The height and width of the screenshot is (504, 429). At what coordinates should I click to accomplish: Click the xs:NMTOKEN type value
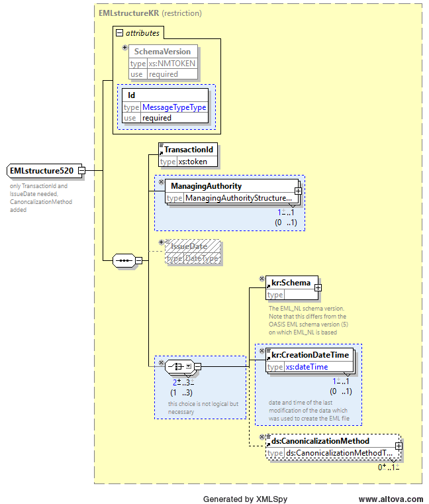[172, 64]
